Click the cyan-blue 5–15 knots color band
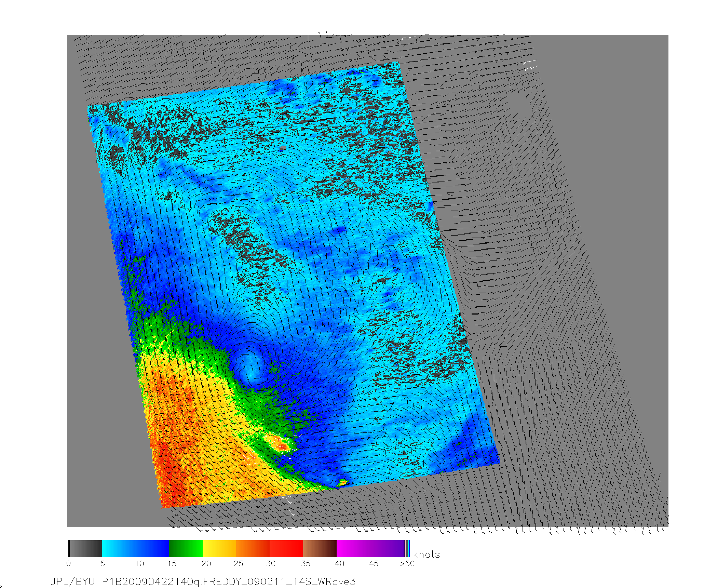The width and height of the screenshot is (704, 588). click(x=136, y=549)
